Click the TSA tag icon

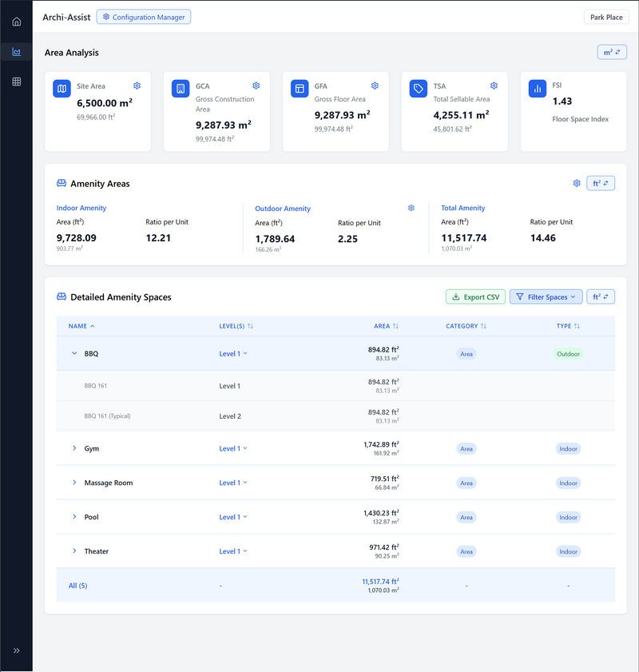coord(418,89)
